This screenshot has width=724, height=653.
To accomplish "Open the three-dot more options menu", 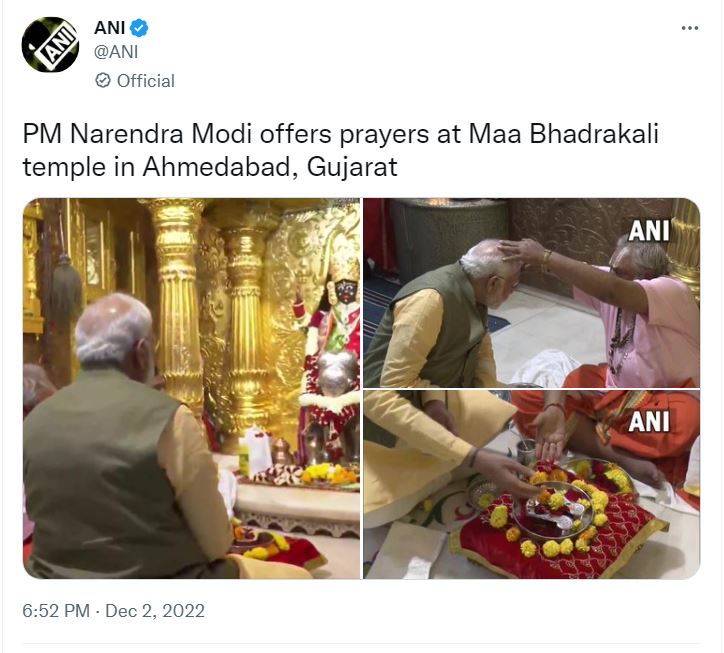I will (x=690, y=28).
